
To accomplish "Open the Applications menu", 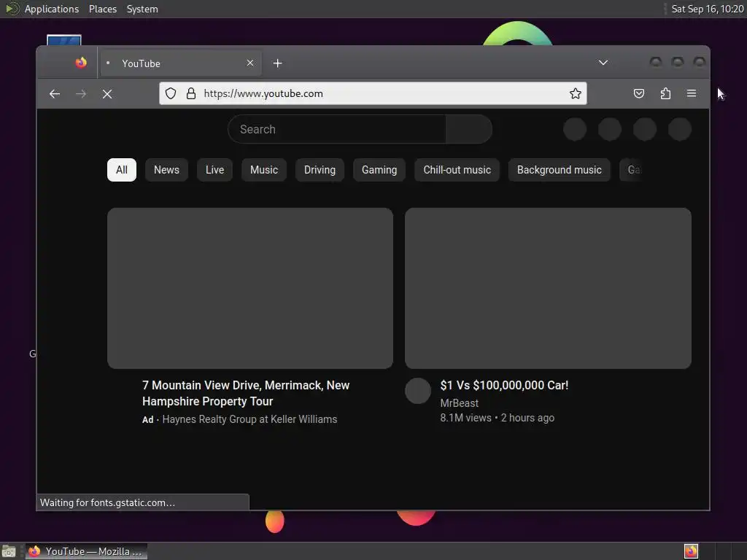I will (x=52, y=9).
